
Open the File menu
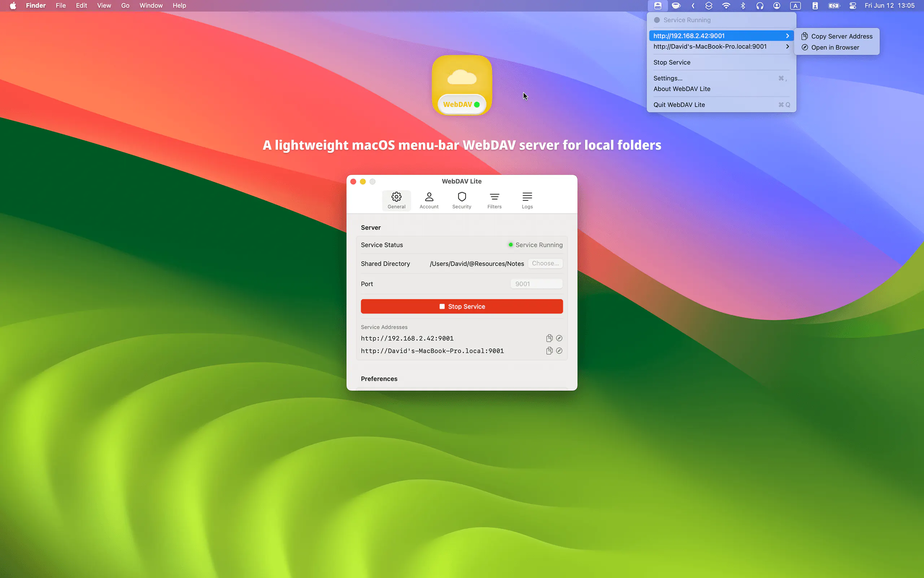click(x=61, y=6)
